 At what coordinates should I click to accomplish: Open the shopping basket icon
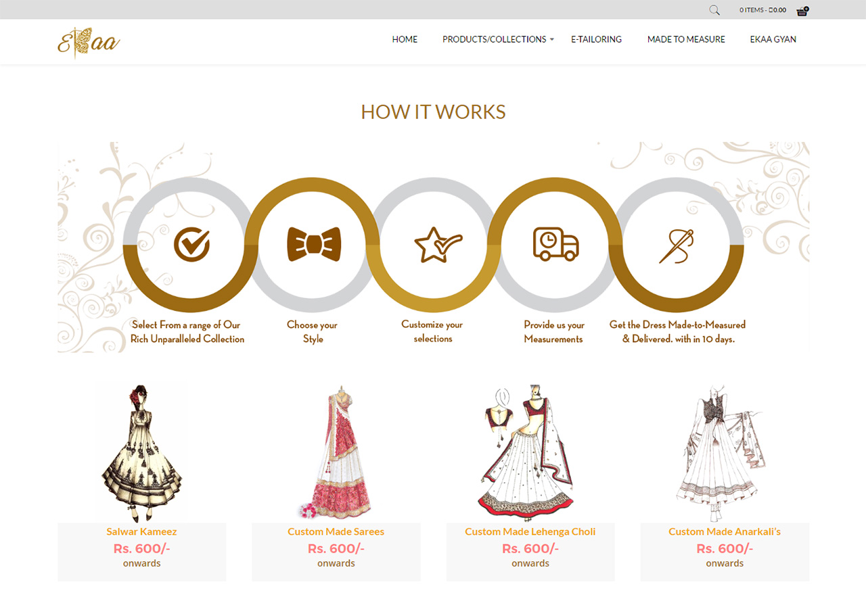pyautogui.click(x=802, y=11)
